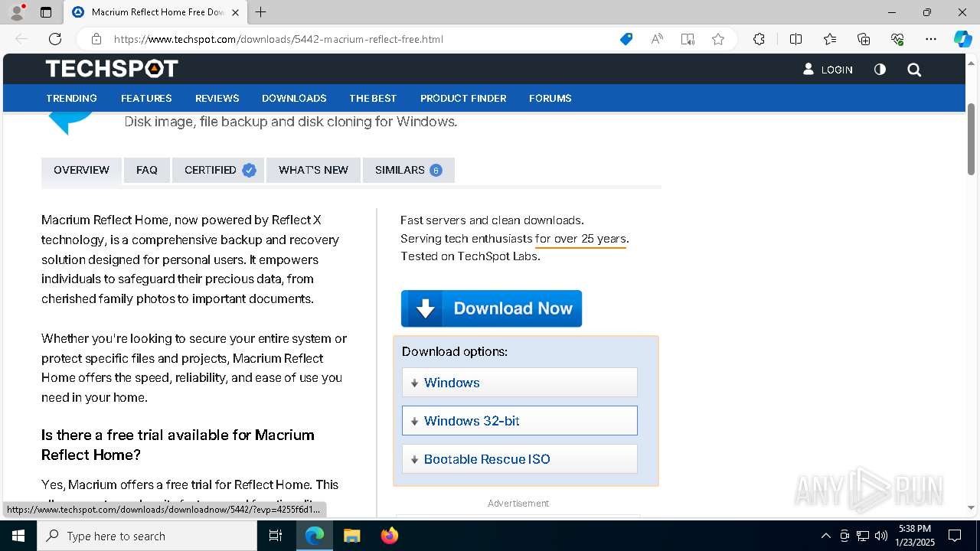View site information lock icon
The width and height of the screenshot is (980, 551).
coord(96,39)
